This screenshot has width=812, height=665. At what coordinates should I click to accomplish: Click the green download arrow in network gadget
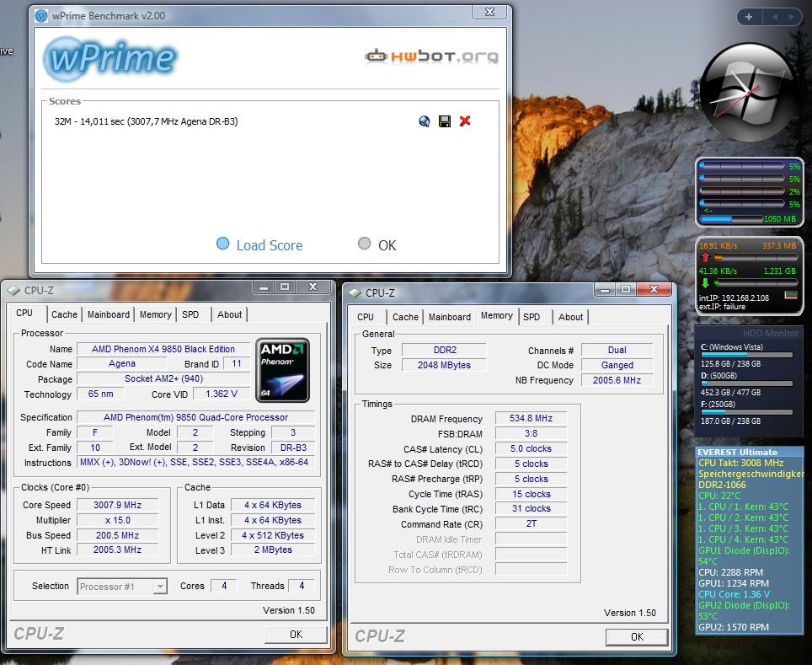click(x=705, y=283)
